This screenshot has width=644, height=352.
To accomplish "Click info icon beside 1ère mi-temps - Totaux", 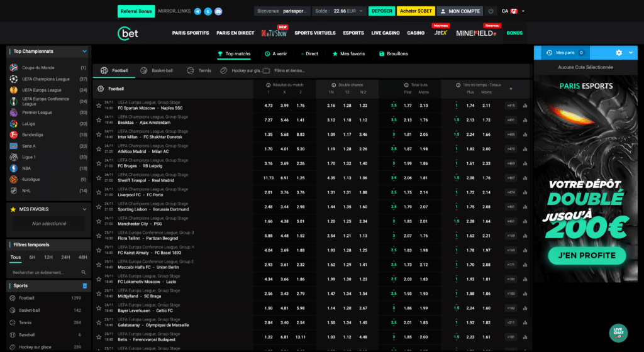I will [x=458, y=85].
